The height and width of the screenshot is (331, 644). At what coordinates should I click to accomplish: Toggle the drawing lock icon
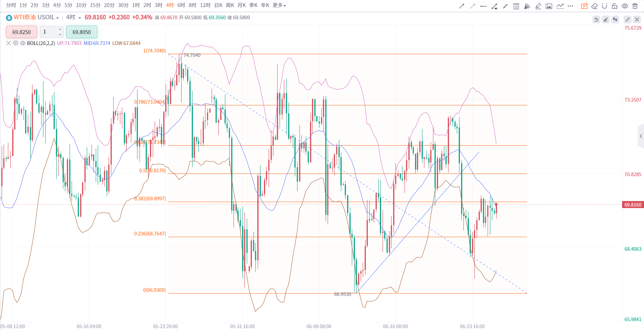[615, 6]
